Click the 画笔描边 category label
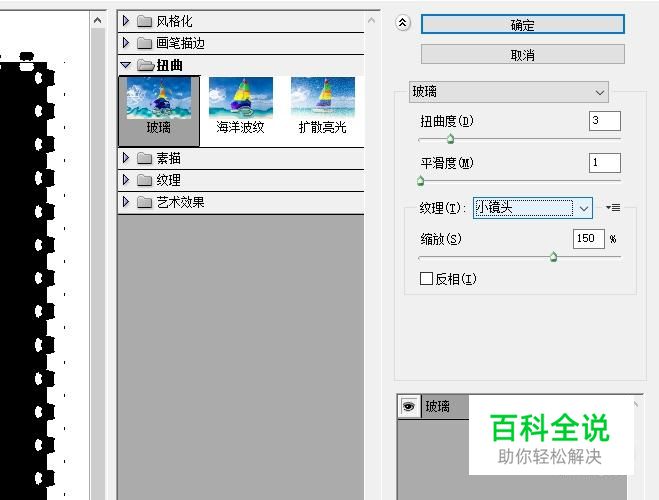 click(x=180, y=43)
